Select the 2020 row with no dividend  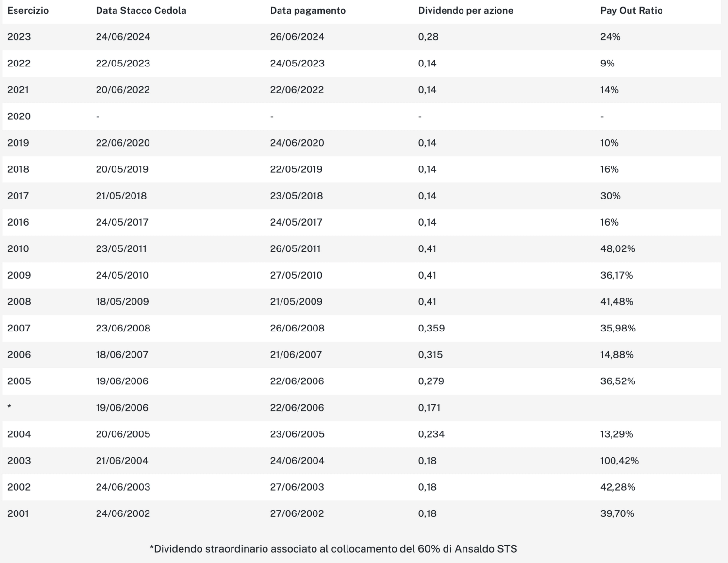pyautogui.click(x=362, y=116)
